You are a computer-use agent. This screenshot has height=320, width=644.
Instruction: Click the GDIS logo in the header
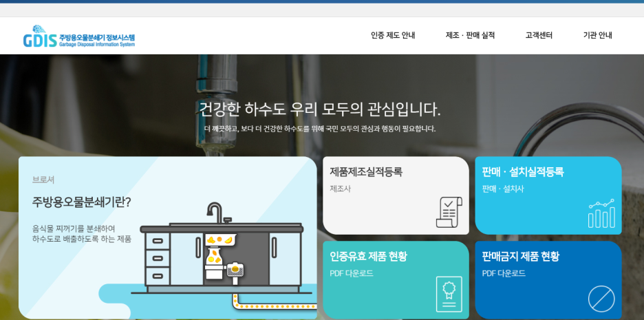pos(79,36)
